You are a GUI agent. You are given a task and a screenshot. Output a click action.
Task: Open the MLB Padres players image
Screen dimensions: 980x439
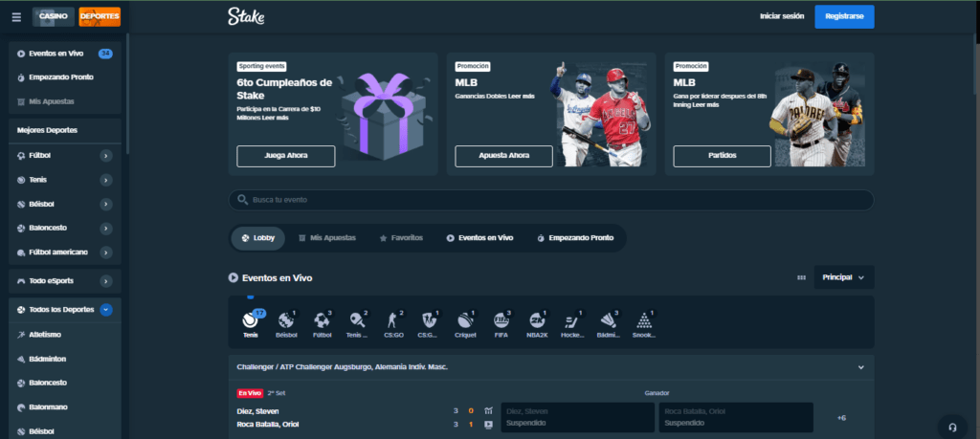coord(817,114)
